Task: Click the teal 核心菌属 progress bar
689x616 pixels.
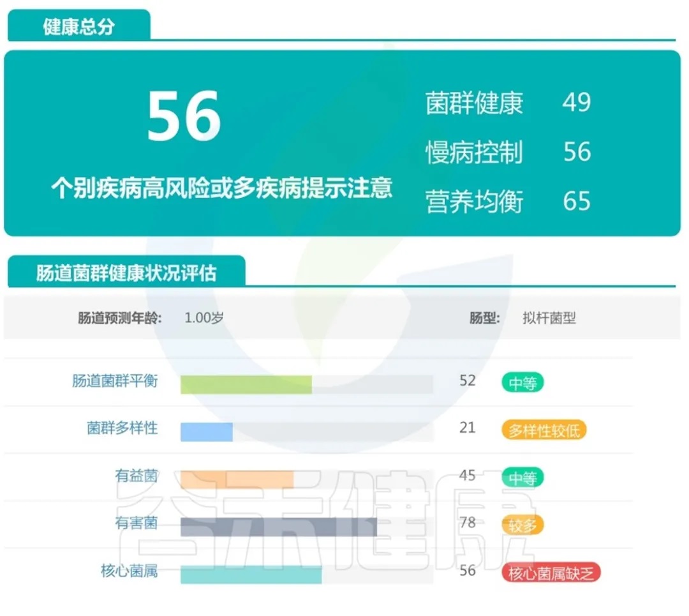Action: tap(251, 574)
